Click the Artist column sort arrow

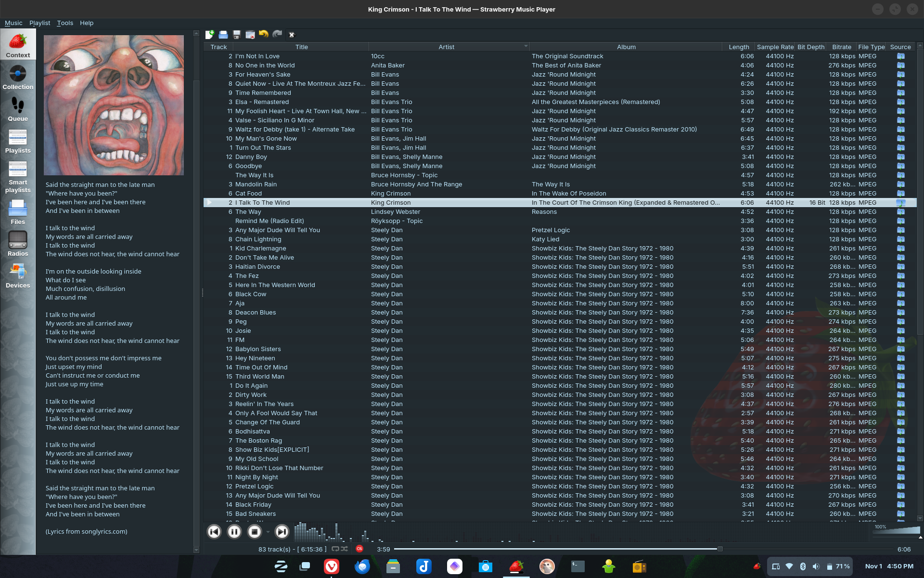coord(526,46)
